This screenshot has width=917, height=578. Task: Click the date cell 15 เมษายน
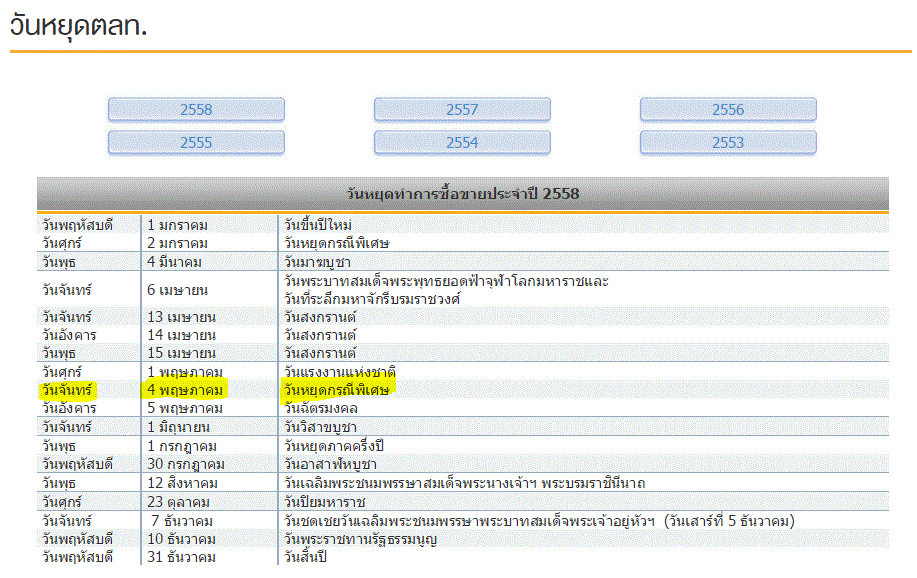click(x=181, y=353)
